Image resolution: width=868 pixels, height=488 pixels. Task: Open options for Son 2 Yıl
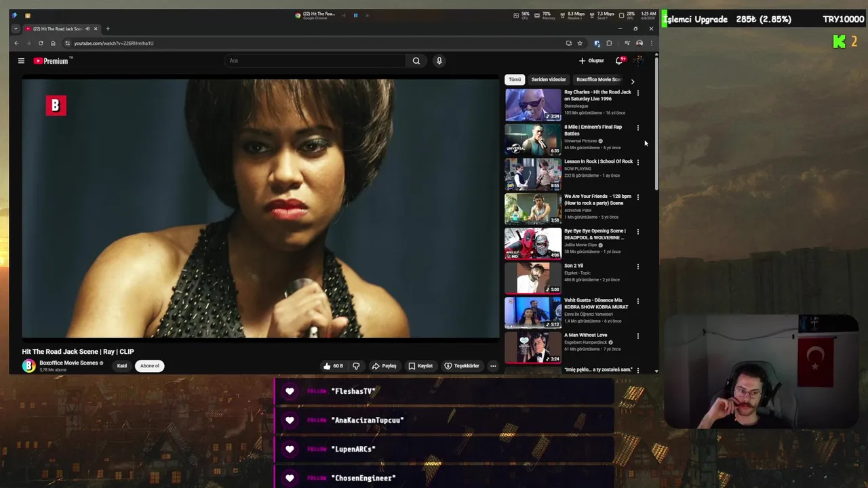[637, 266]
